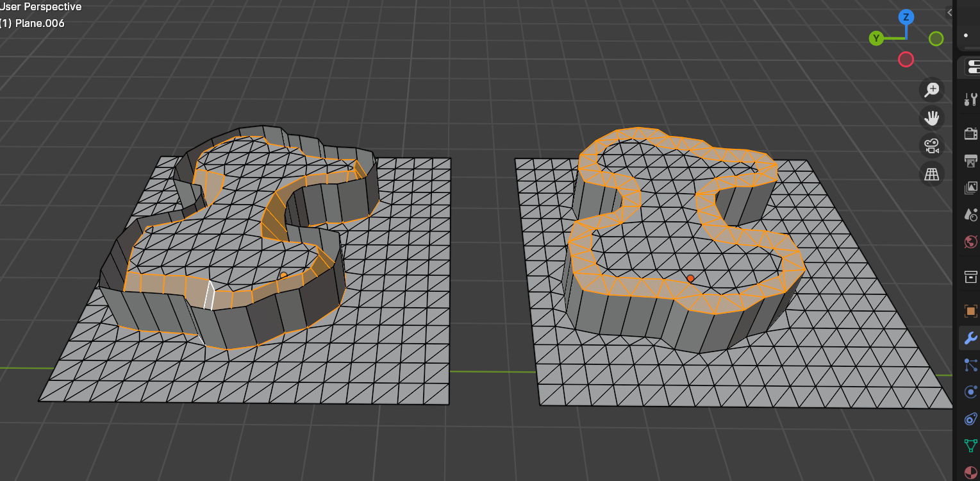Open the Output properties tab
Image resolution: width=980 pixels, height=481 pixels.
tap(970, 160)
